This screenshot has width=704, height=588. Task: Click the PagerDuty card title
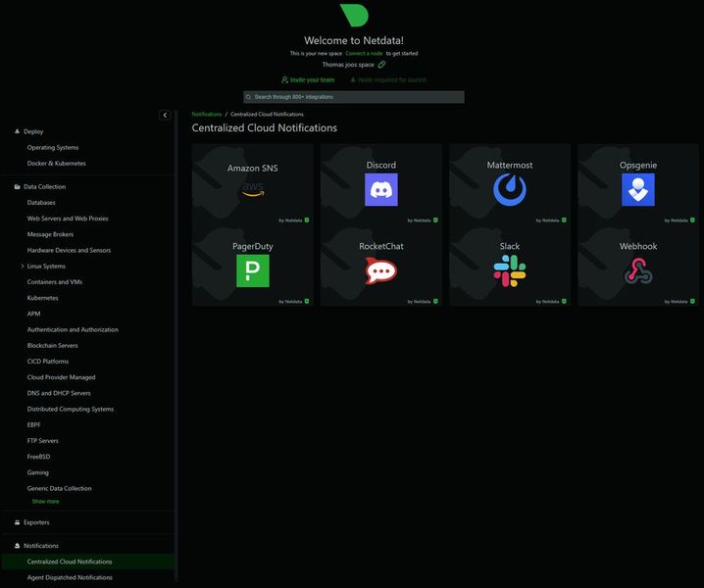(253, 246)
